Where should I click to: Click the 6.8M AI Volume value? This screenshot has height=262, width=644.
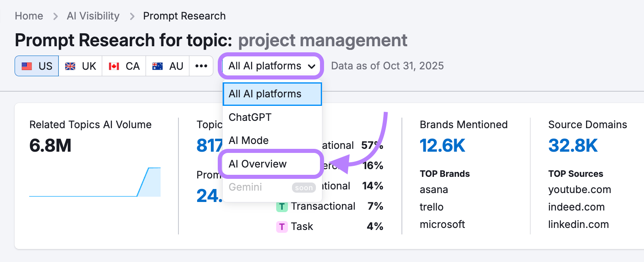click(50, 146)
